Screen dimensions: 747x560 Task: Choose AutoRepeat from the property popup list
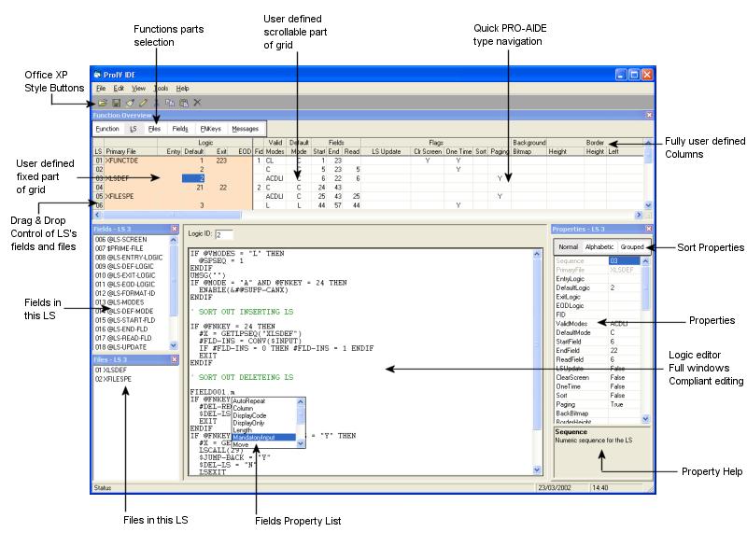(x=263, y=401)
